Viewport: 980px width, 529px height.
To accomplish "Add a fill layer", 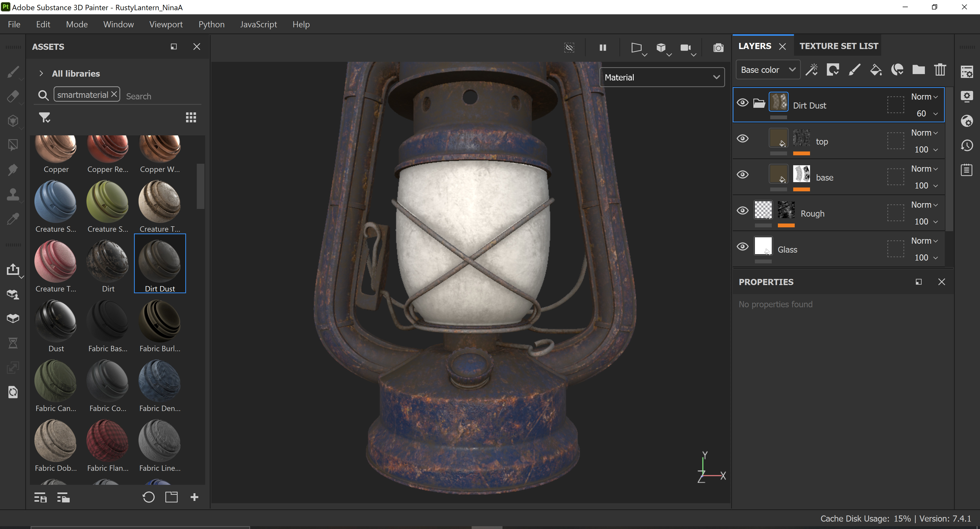I will pos(875,70).
